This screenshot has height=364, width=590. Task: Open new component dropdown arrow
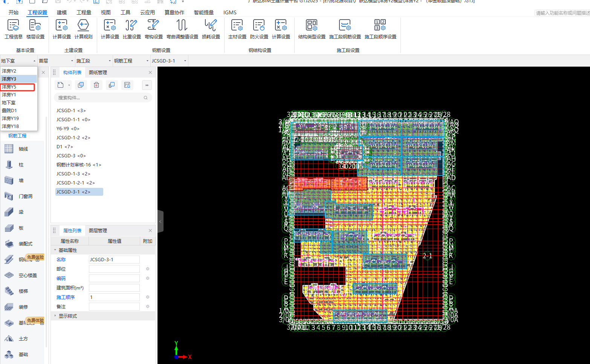click(69, 85)
